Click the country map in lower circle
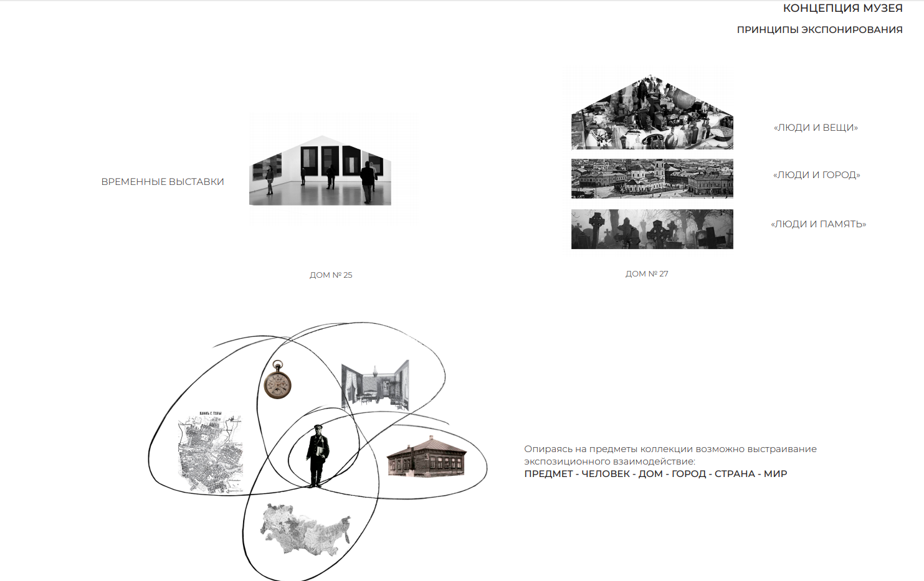This screenshot has width=924, height=581. pos(305,530)
